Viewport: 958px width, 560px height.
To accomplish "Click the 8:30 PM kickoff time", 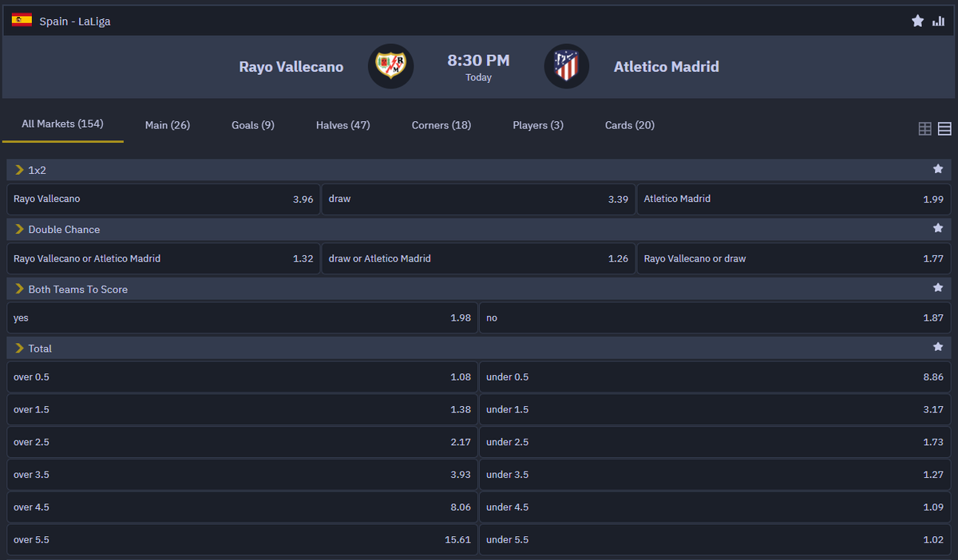I will [x=478, y=61].
